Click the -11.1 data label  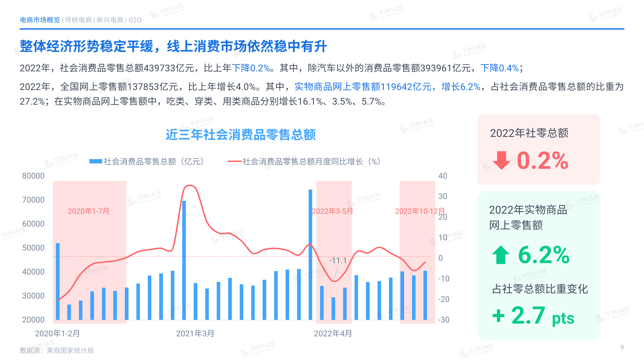[x=338, y=261]
